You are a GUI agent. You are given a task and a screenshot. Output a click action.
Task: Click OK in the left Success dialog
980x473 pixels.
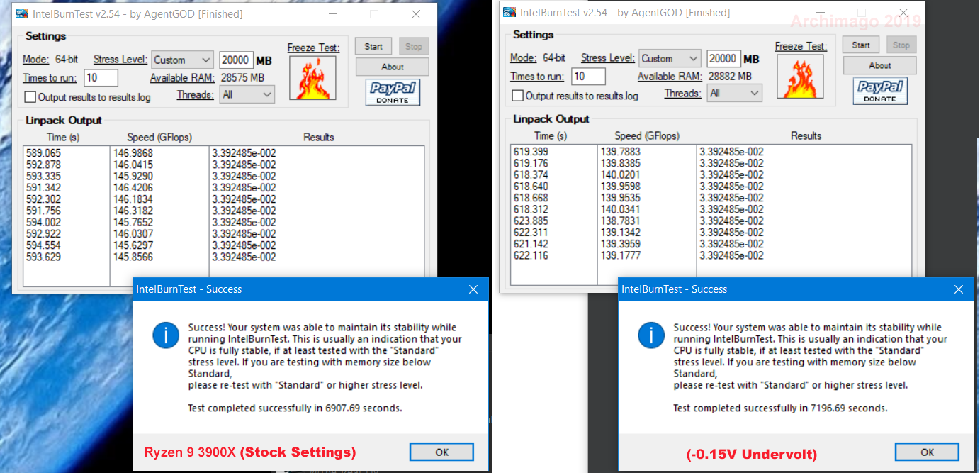[x=441, y=452]
